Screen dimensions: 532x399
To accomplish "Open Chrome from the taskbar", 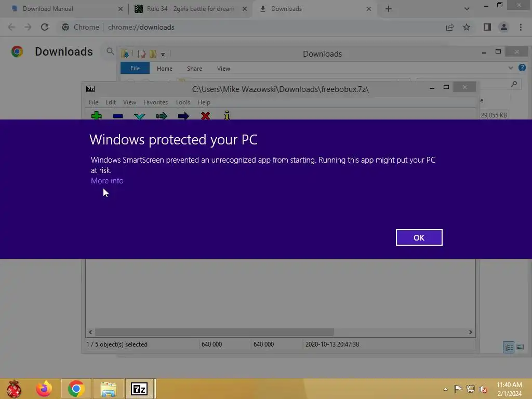I will point(76,389).
